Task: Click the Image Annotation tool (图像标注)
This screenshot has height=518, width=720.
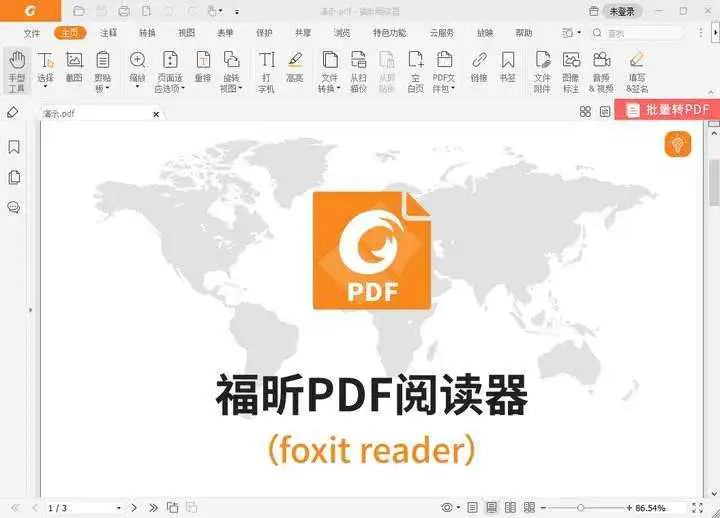Action: (571, 71)
